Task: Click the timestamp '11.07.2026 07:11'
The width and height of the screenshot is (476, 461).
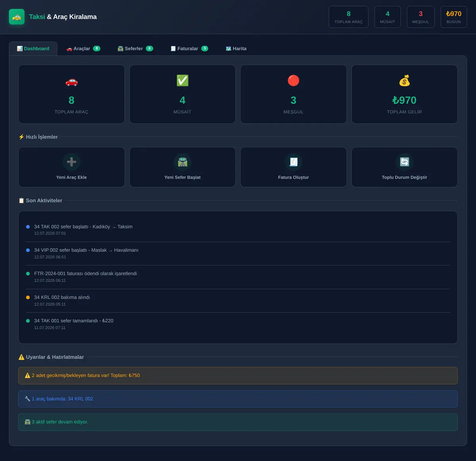Action: (50, 328)
